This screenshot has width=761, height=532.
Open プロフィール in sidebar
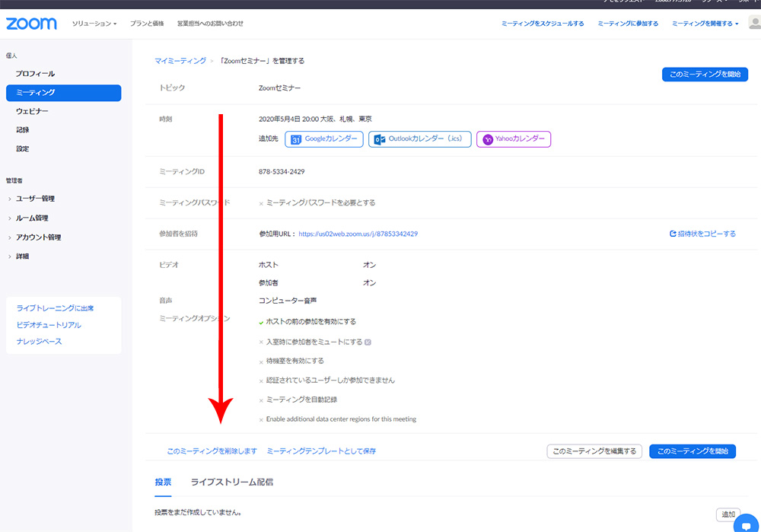[x=35, y=74]
